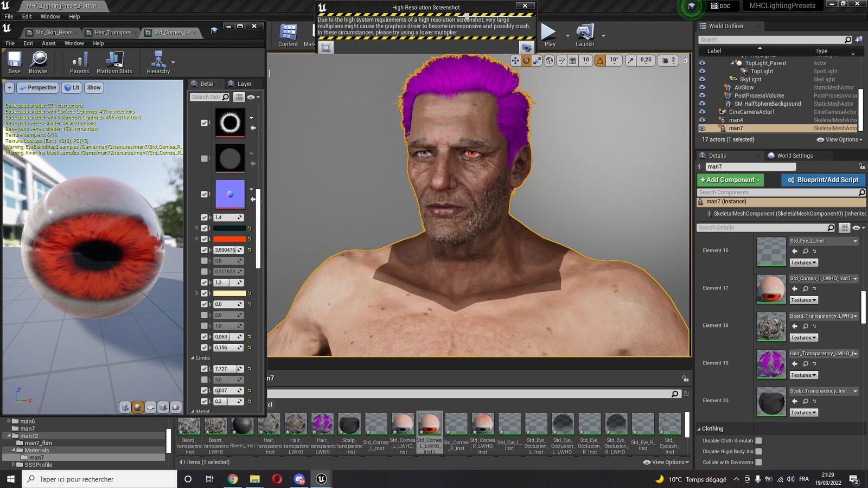Image resolution: width=868 pixels, height=488 pixels.
Task: Click the red color parameter swatch
Action: click(229, 239)
